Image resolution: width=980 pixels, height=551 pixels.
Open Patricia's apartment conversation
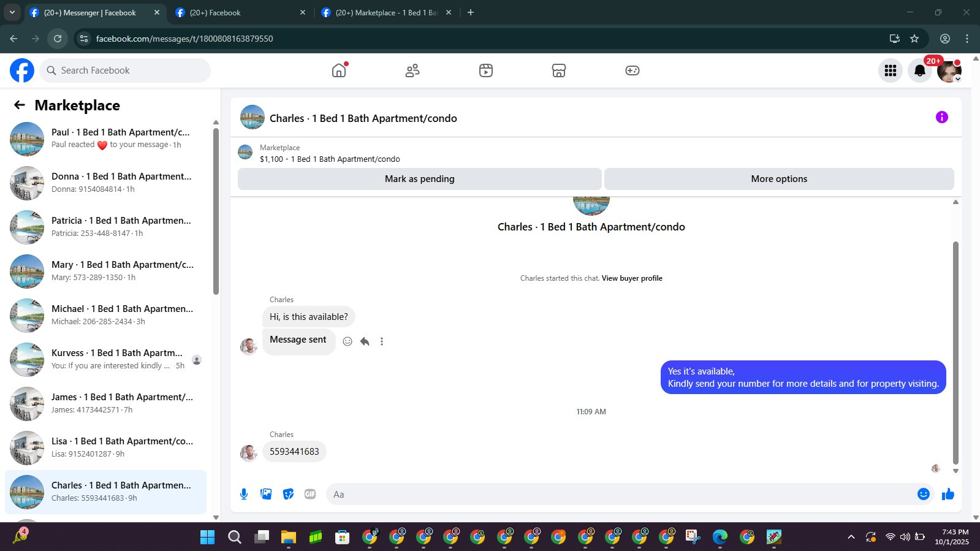(105, 227)
